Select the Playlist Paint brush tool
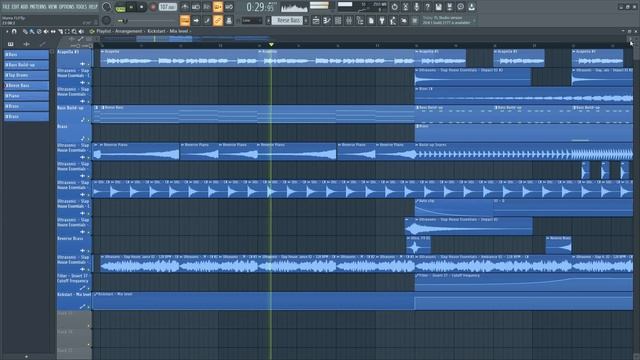Image resolution: width=640 pixels, height=360 pixels. pos(31,31)
